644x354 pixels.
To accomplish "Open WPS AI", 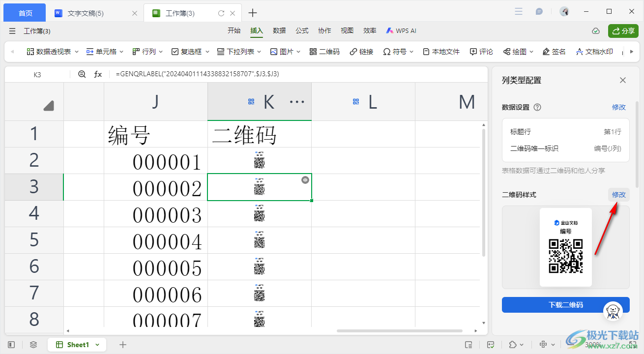I will pos(401,30).
